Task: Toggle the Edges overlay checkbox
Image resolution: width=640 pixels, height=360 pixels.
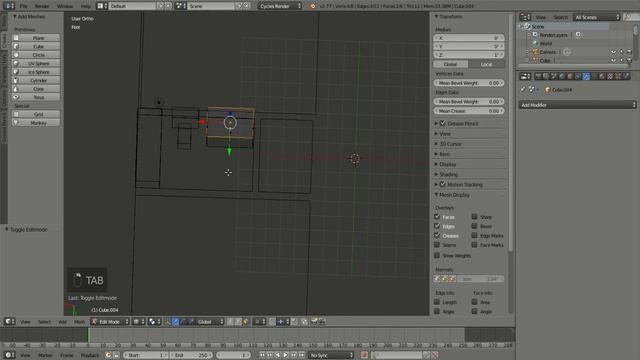Action: click(x=437, y=226)
